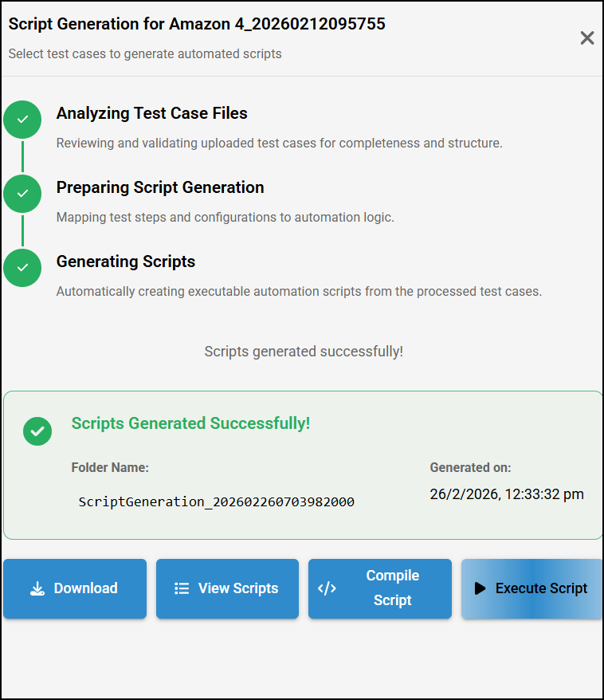604x700 pixels.
Task: Click the Generating Scripts step heading
Action: click(126, 262)
